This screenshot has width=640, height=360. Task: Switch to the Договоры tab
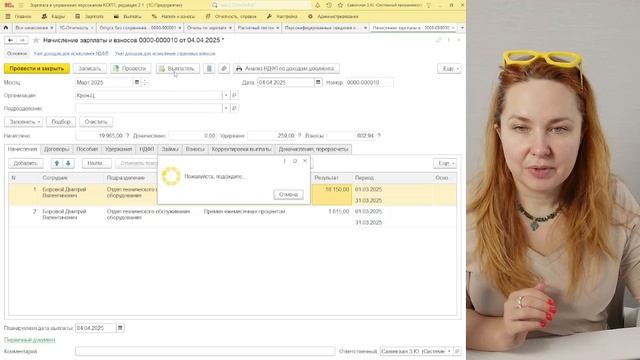[x=57, y=149]
